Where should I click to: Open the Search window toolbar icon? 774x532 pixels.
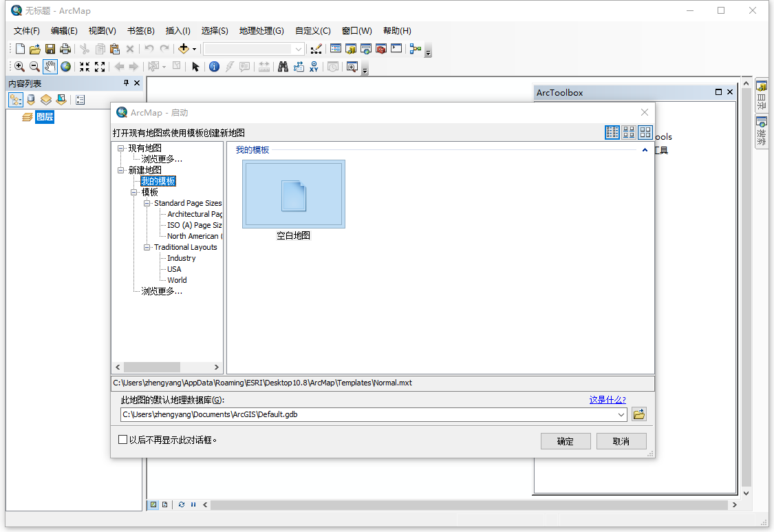[366, 49]
